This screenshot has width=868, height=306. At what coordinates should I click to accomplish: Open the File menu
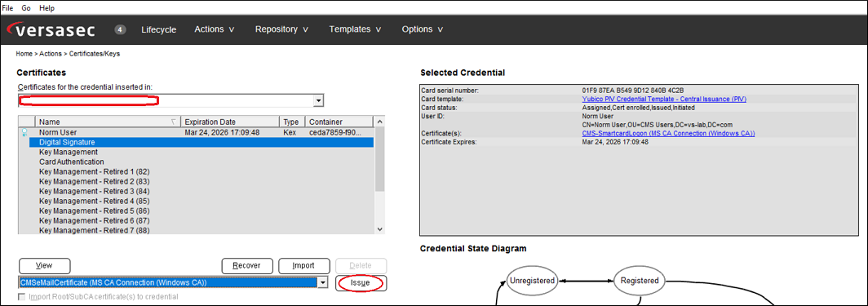[8, 8]
